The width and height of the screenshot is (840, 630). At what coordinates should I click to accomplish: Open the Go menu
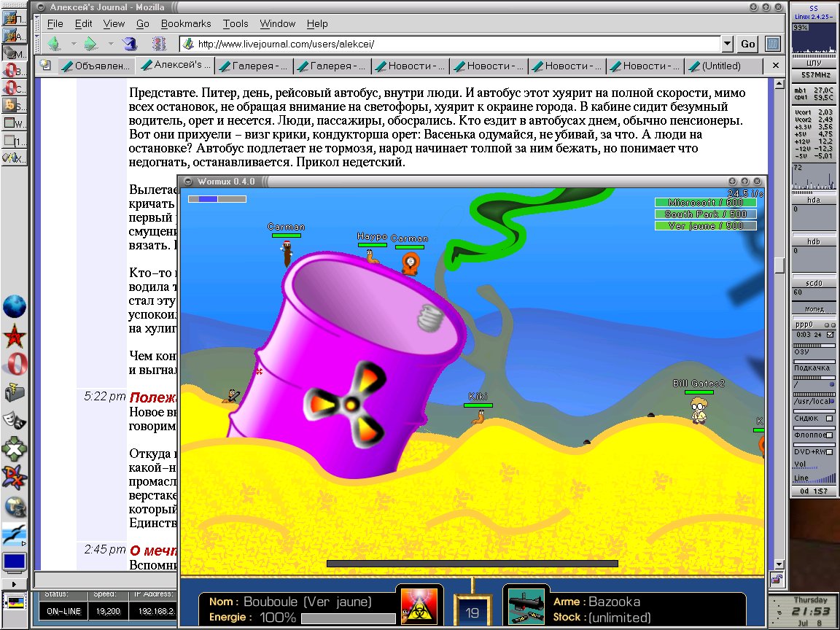(x=142, y=23)
